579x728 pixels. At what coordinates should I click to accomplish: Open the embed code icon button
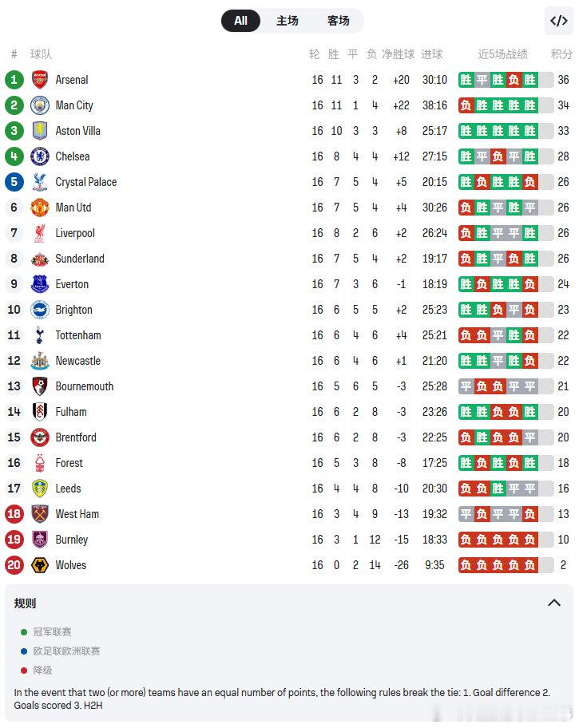[559, 21]
